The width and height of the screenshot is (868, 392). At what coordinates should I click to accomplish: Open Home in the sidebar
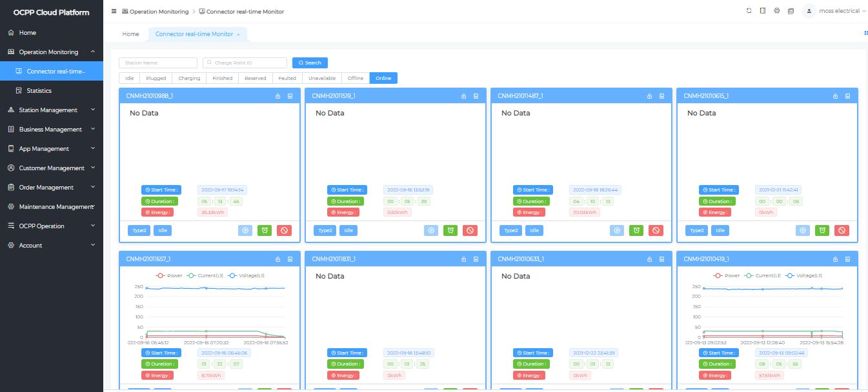(x=52, y=32)
